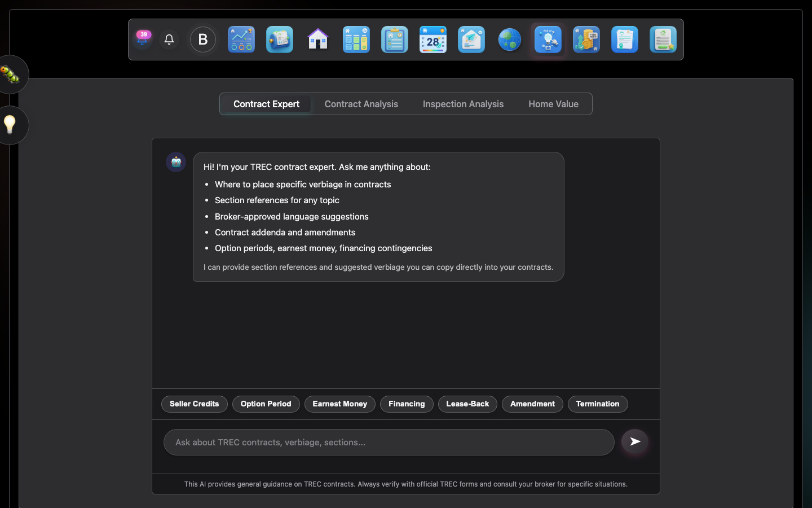
Task: Open the Home Value tab
Action: point(553,104)
